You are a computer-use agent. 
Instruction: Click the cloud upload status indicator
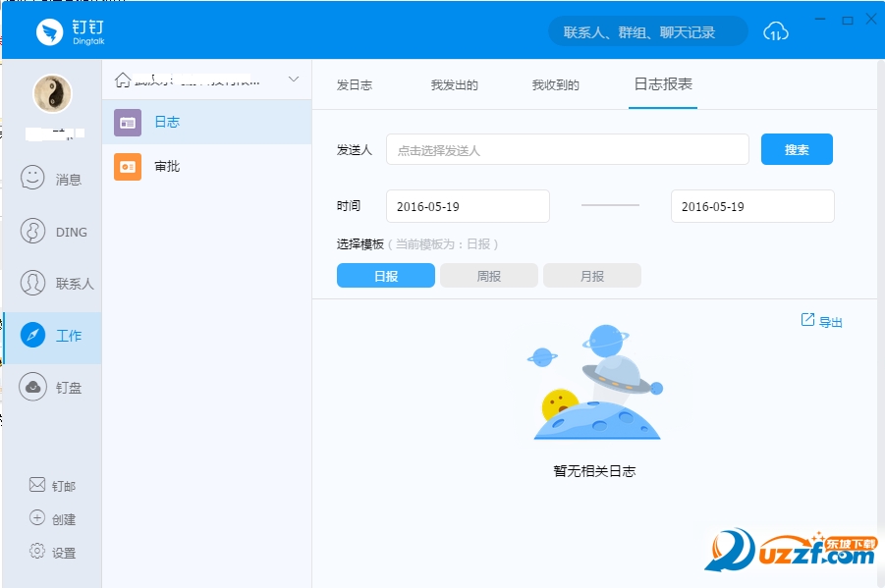click(x=776, y=30)
